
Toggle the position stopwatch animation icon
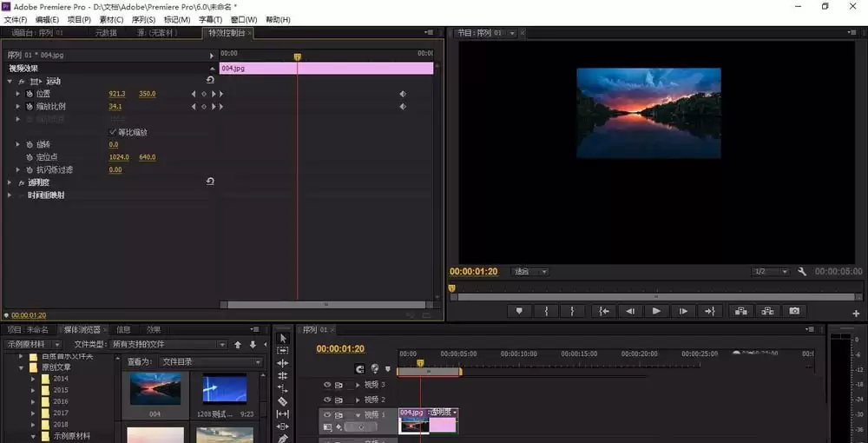click(x=30, y=94)
